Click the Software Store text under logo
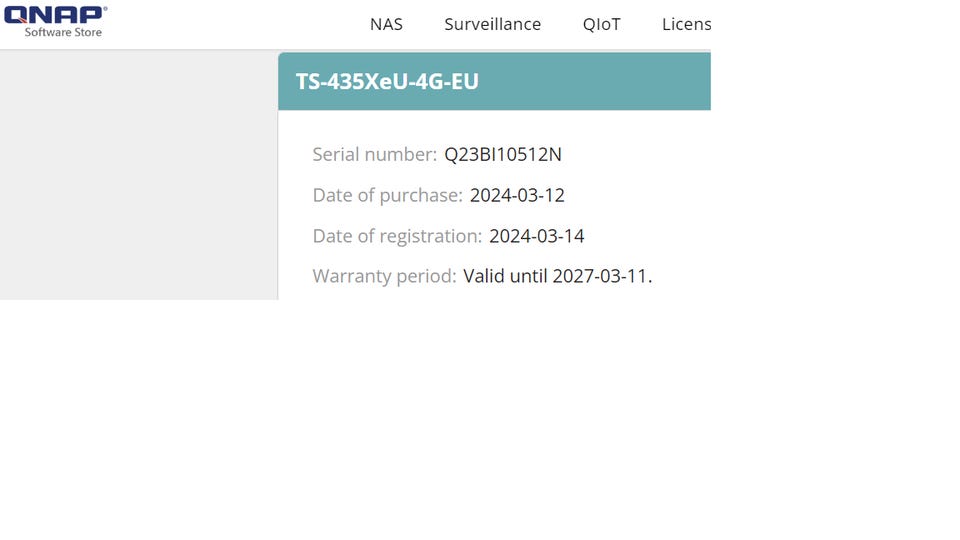The width and height of the screenshot is (960, 540). pos(63,32)
